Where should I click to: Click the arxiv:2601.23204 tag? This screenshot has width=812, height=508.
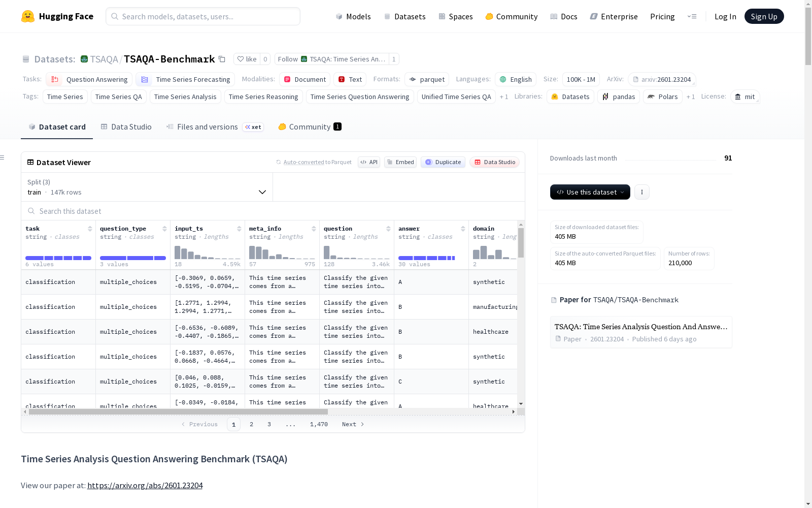click(x=662, y=79)
